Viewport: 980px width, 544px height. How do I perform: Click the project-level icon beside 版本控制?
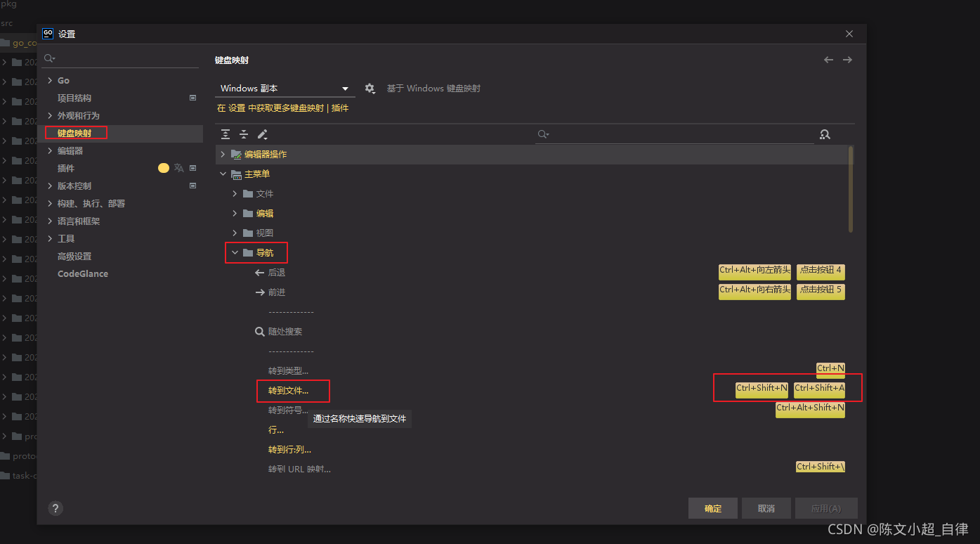tap(192, 186)
